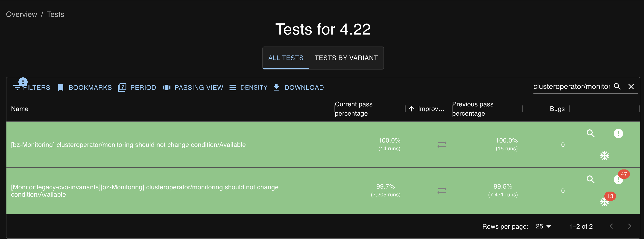644x239 pixels.
Task: Select the All Tests tab
Action: (286, 58)
